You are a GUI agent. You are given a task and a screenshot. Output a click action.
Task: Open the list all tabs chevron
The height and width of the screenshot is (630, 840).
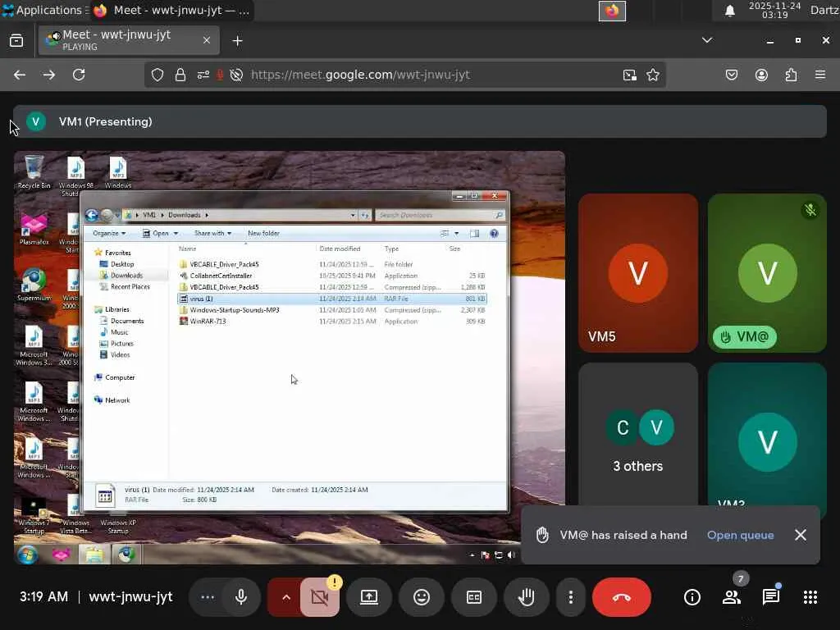707,40
